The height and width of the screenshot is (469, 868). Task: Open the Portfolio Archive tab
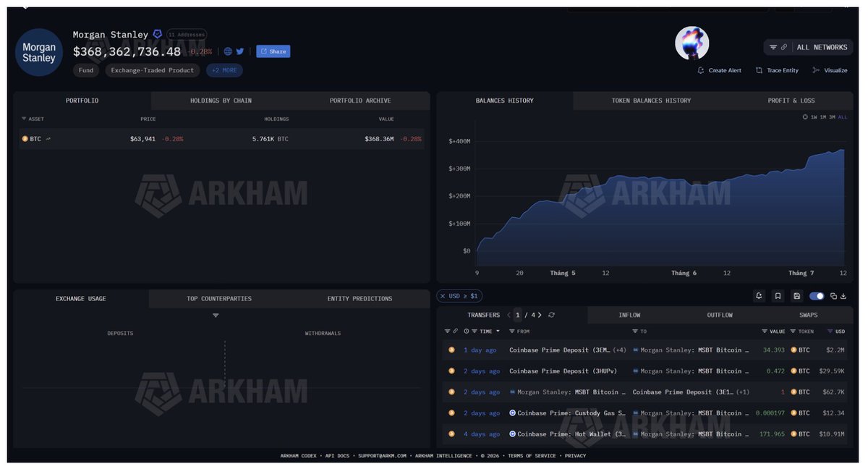(x=360, y=101)
